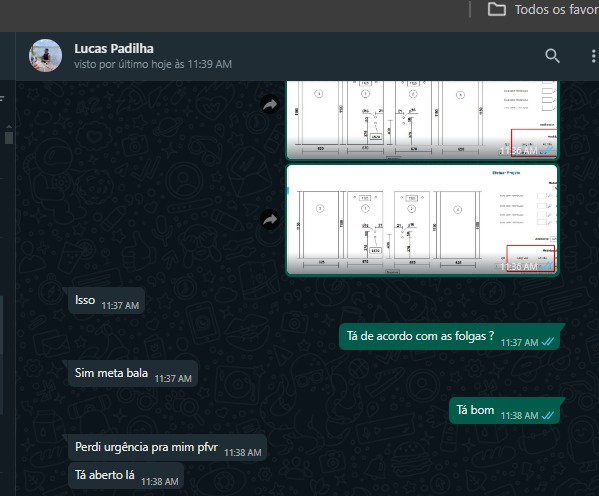Forward the second drawing image
Image resolution: width=599 pixels, height=496 pixels.
click(x=270, y=220)
